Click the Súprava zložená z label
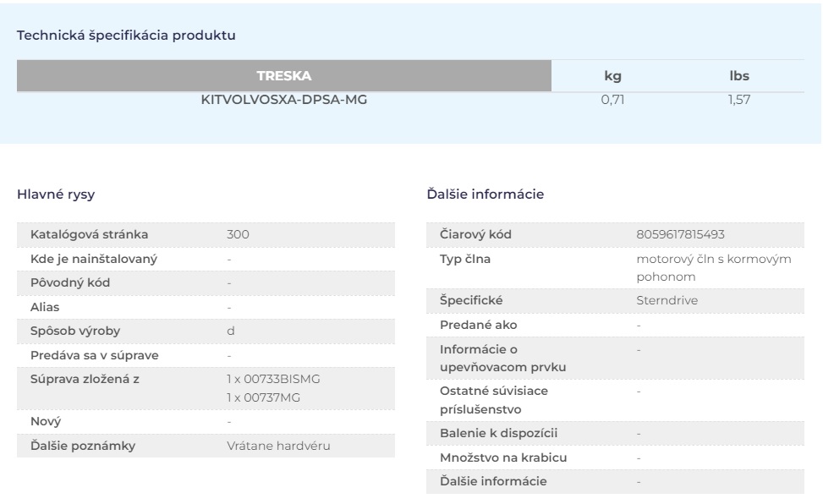This screenshot has width=823, height=504. [x=85, y=379]
